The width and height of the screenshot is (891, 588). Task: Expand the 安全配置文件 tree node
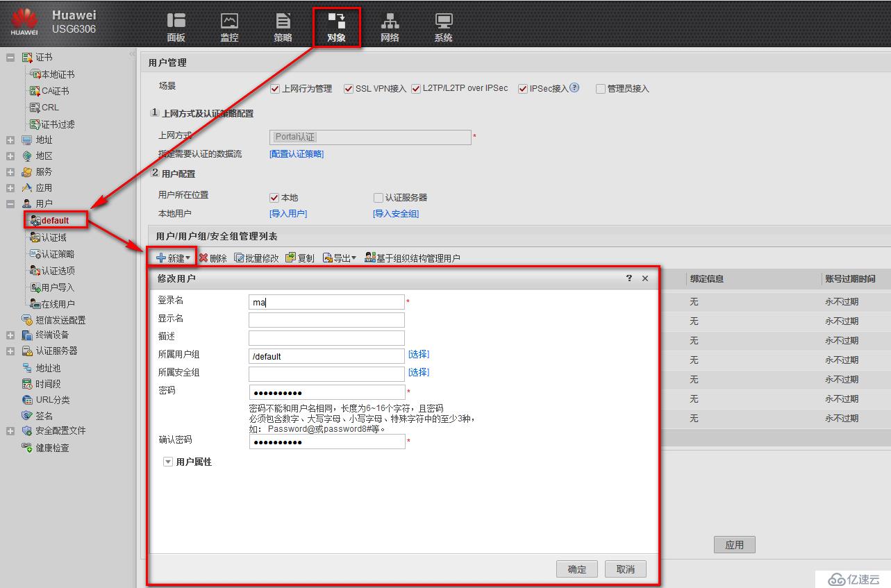tap(10, 431)
